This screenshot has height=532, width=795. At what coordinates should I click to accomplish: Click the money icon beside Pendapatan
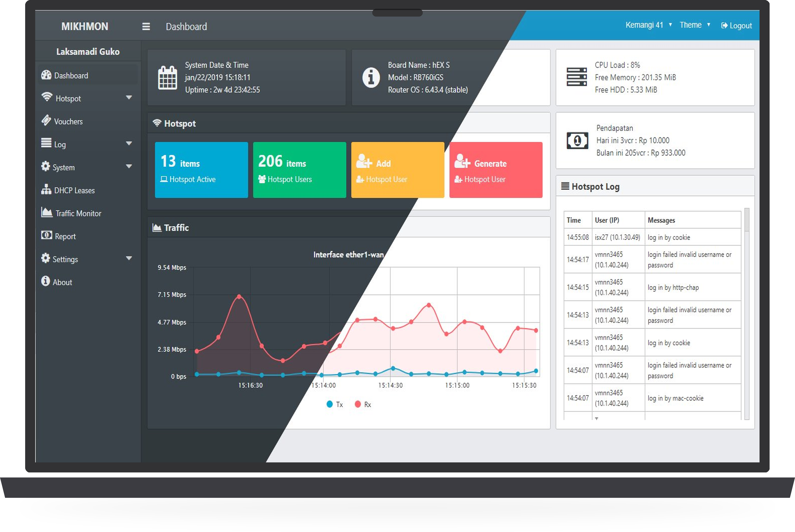577,140
